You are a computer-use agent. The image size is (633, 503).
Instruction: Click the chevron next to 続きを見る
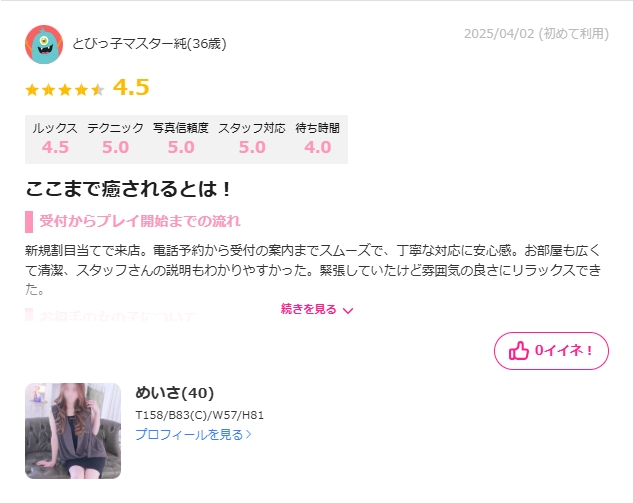348,310
